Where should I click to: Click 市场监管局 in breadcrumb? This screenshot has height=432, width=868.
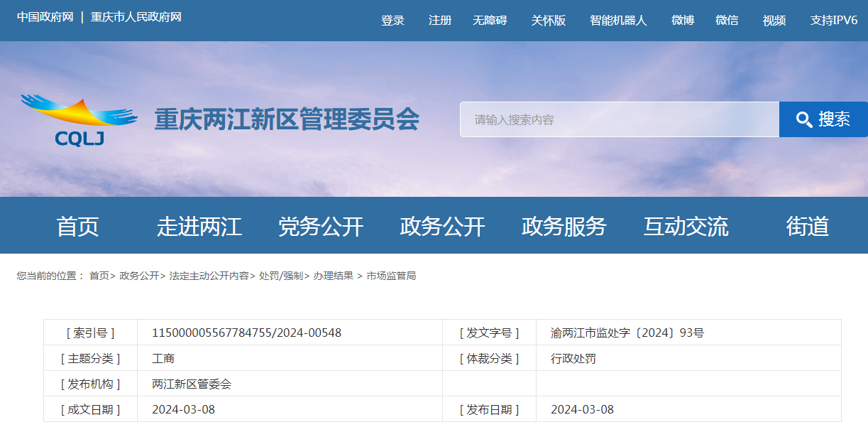(391, 276)
